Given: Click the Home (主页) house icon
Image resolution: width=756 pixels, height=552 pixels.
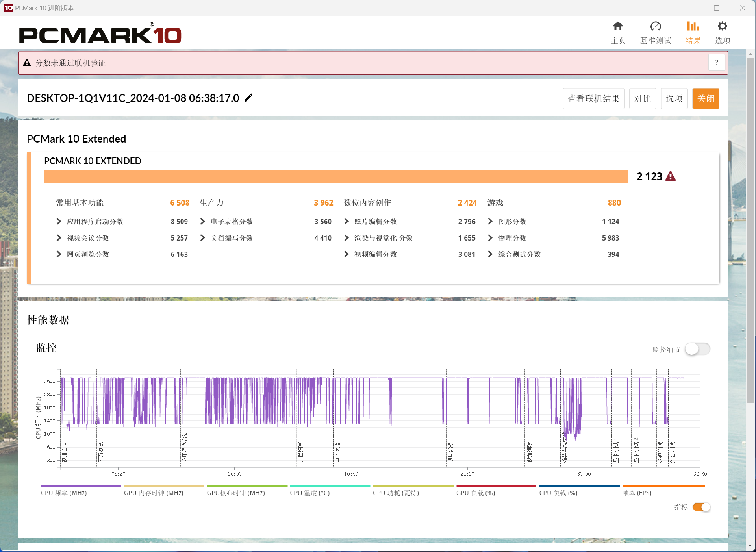Looking at the screenshot, I should pos(618,26).
